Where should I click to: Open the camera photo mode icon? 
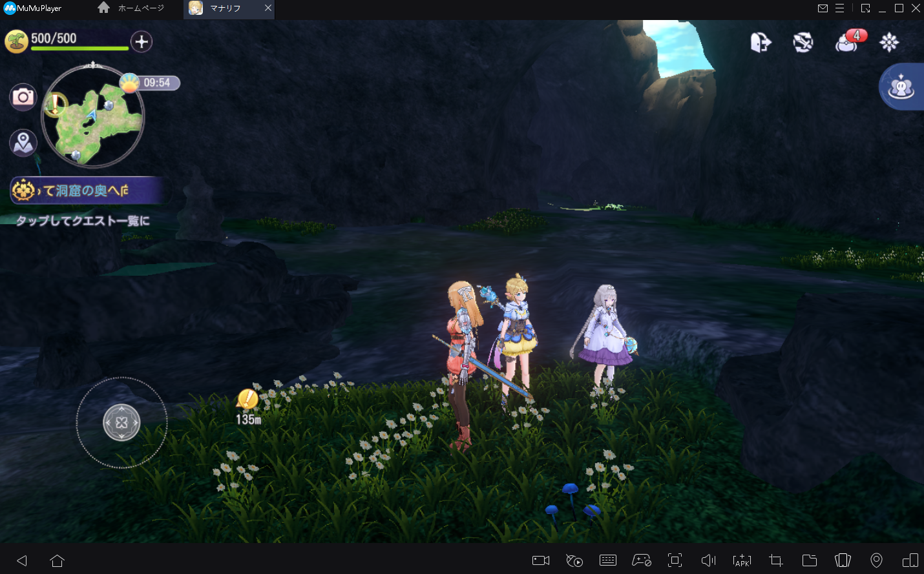click(x=23, y=97)
